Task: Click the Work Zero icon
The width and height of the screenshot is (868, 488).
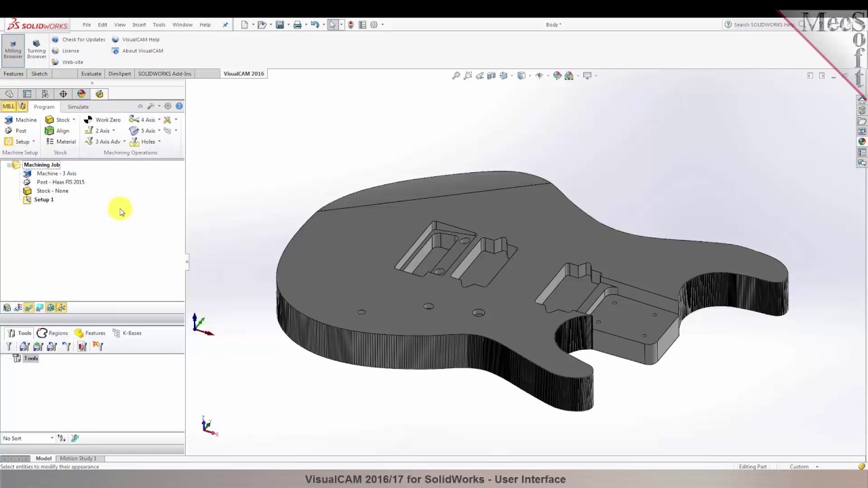Action: point(88,120)
